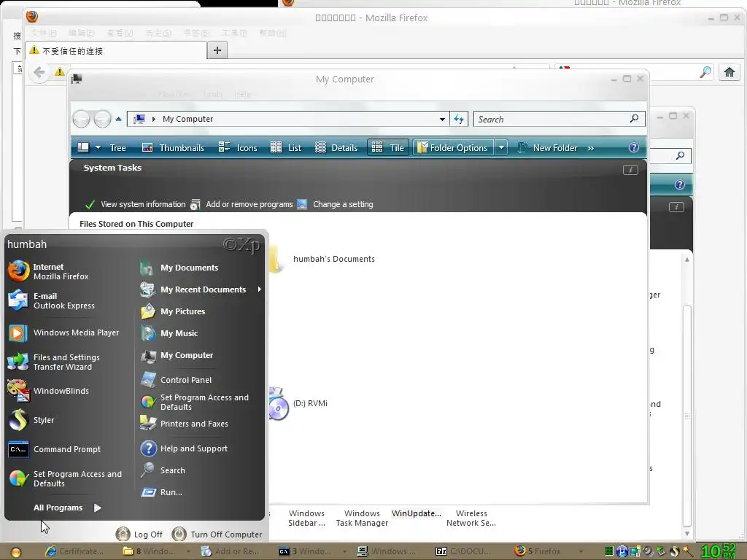Go up one folder level arrow
Viewport: 747px width, 560px height.
[118, 119]
